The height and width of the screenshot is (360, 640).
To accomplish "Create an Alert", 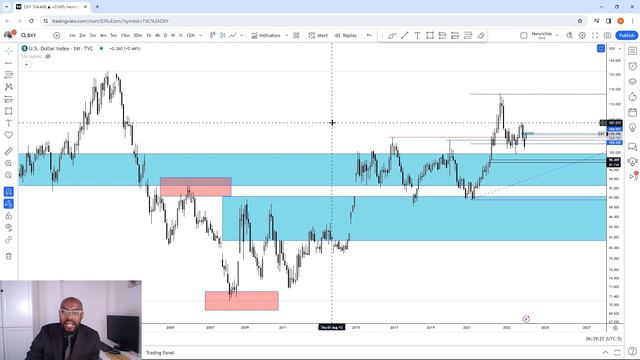I will 318,36.
